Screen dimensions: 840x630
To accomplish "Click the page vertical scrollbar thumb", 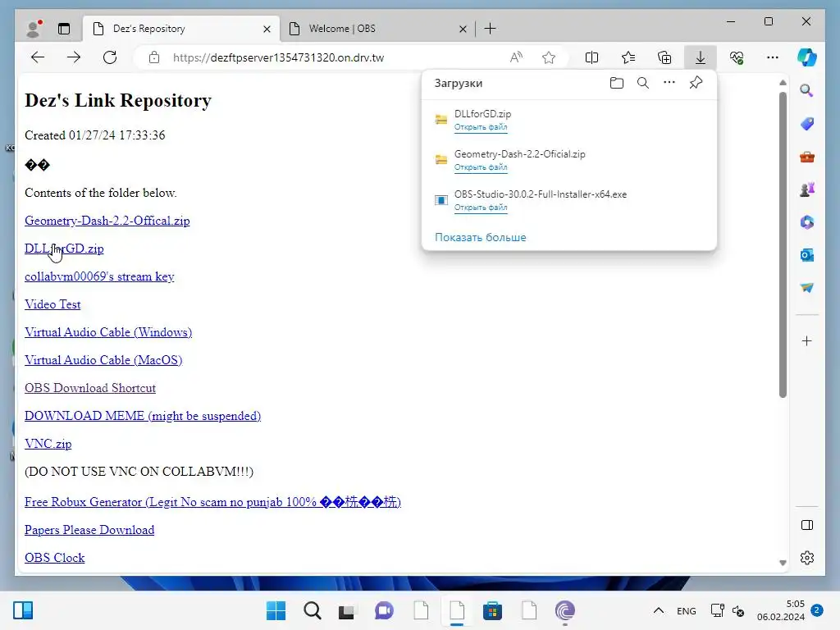I will point(783,244).
